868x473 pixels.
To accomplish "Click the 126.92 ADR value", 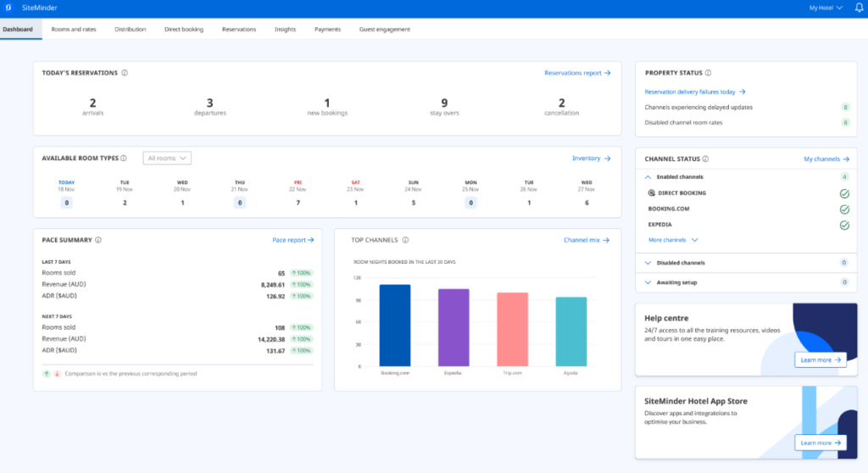I will (x=275, y=297).
